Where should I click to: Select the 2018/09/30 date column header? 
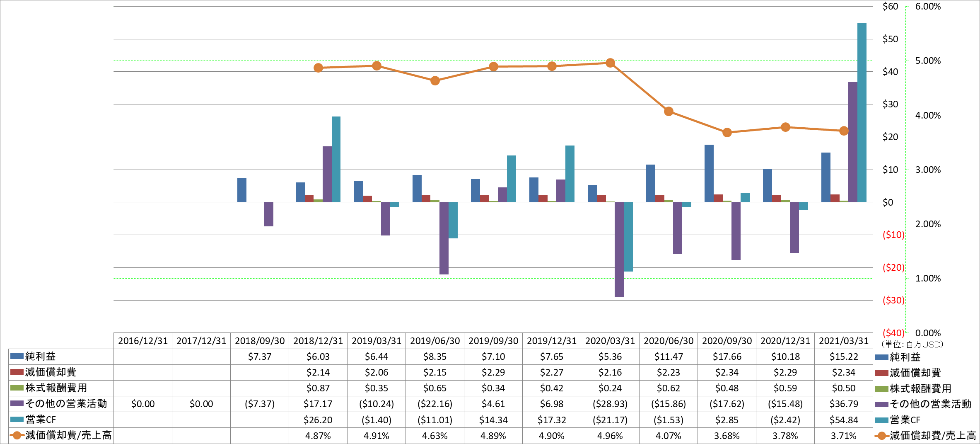(x=260, y=341)
